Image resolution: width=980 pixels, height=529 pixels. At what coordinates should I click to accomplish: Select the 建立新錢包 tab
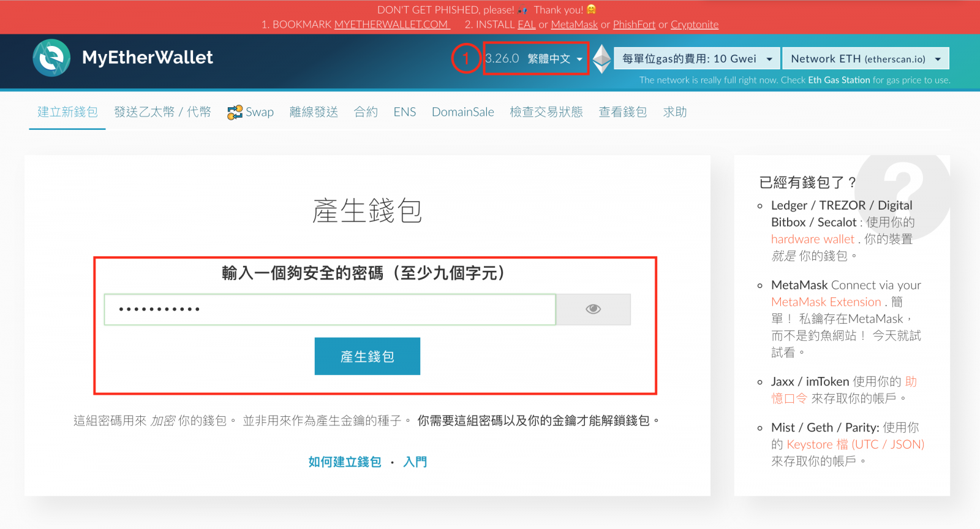click(67, 112)
